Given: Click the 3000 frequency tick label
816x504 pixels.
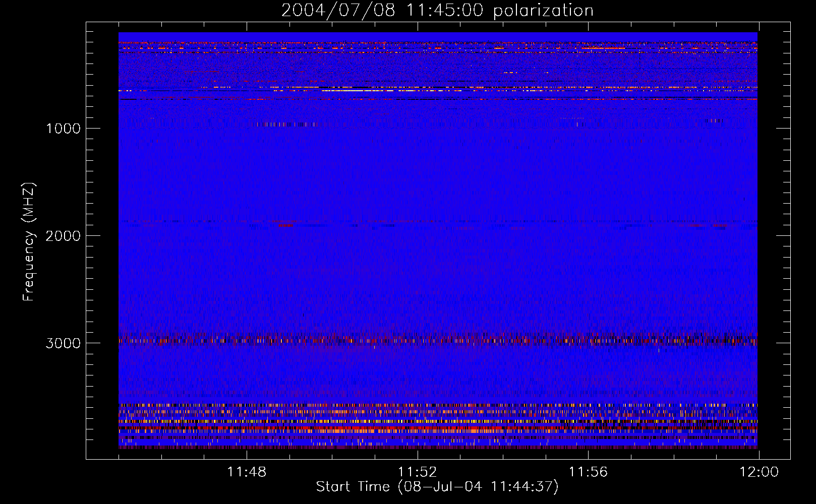Looking at the screenshot, I should [x=63, y=343].
